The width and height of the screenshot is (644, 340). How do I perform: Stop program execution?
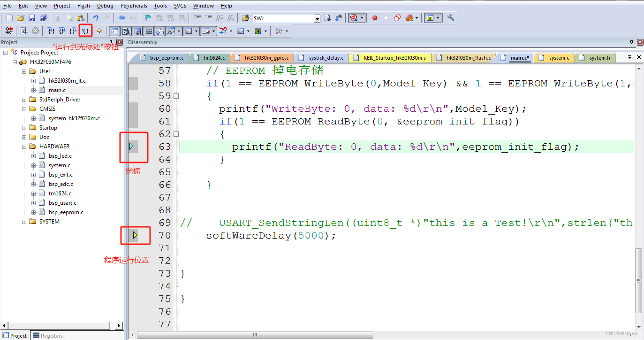35,31
